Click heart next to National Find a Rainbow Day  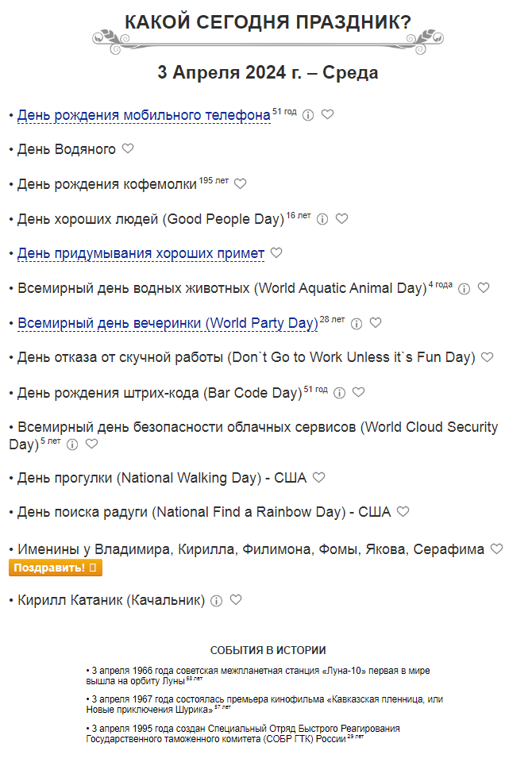click(403, 512)
